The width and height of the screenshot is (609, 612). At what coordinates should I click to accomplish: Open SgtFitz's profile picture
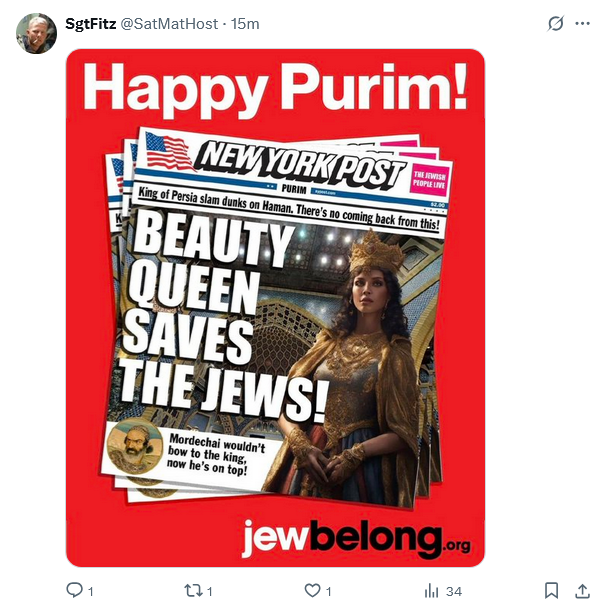click(35, 33)
